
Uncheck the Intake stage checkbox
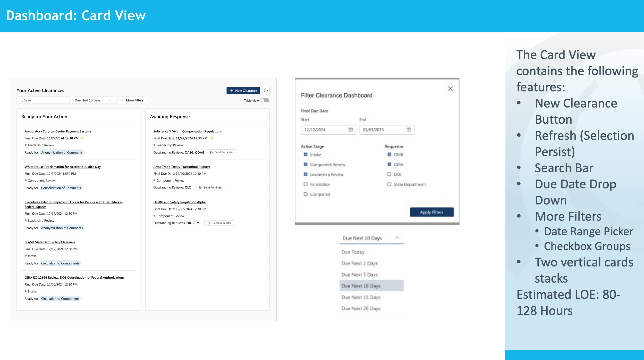(x=306, y=155)
